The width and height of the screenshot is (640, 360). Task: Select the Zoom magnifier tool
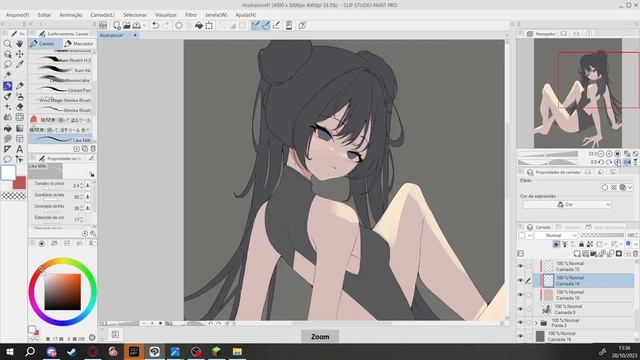(x=7, y=44)
